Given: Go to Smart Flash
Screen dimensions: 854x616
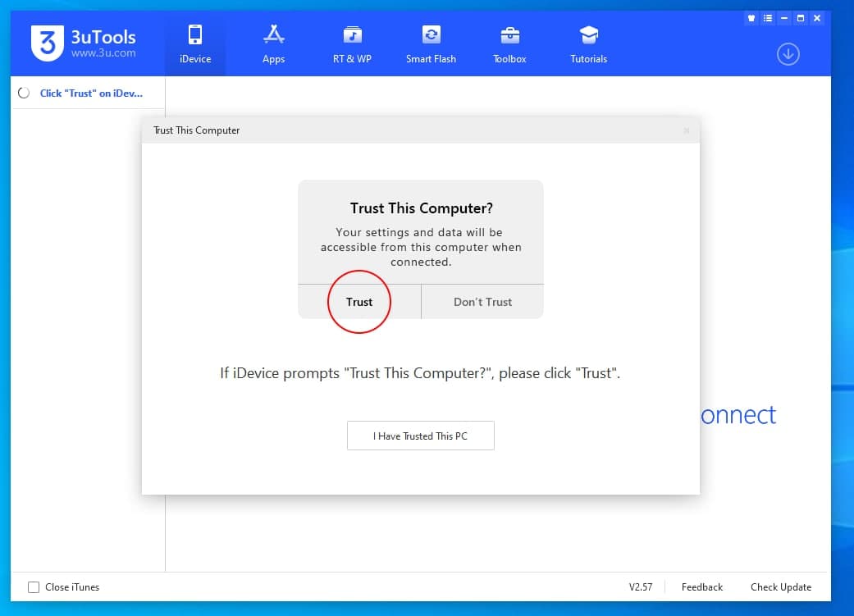Looking at the screenshot, I should click(x=431, y=44).
